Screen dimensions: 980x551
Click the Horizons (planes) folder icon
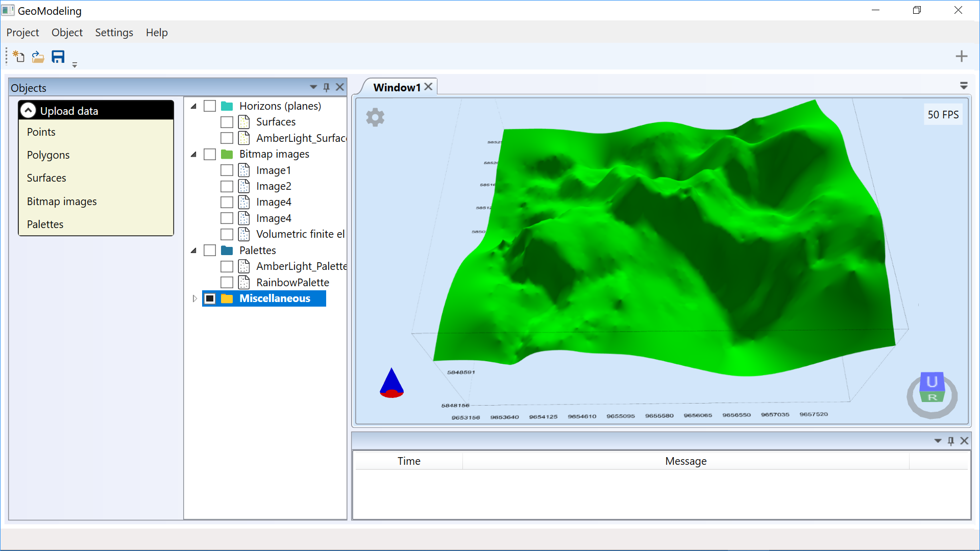point(227,106)
